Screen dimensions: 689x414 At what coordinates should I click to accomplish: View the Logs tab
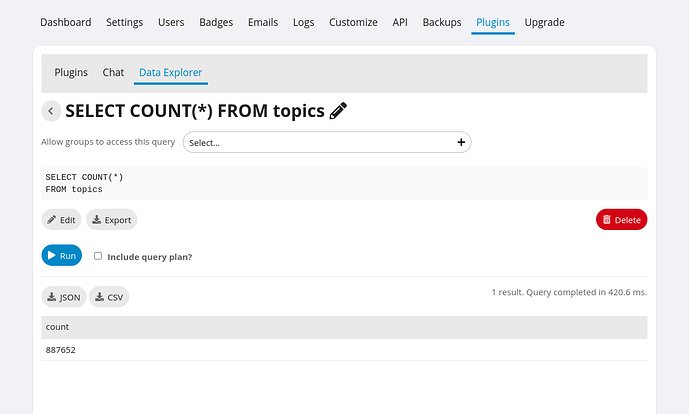tap(304, 22)
